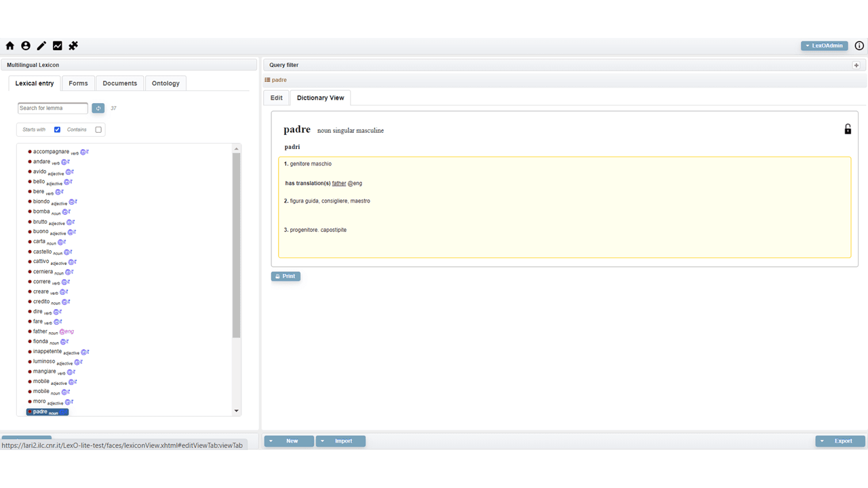This screenshot has width=868, height=488.
Task: Open the New dropdown button
Action: [289, 441]
